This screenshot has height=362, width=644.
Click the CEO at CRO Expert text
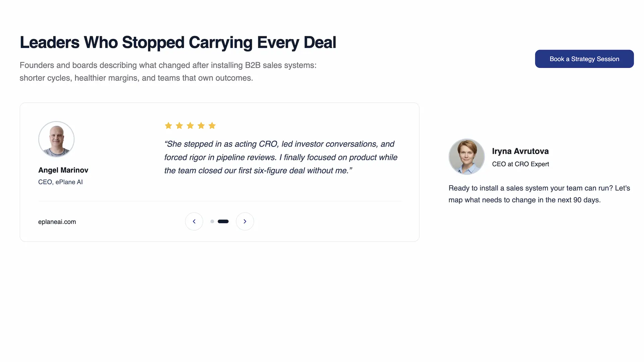(x=520, y=164)
